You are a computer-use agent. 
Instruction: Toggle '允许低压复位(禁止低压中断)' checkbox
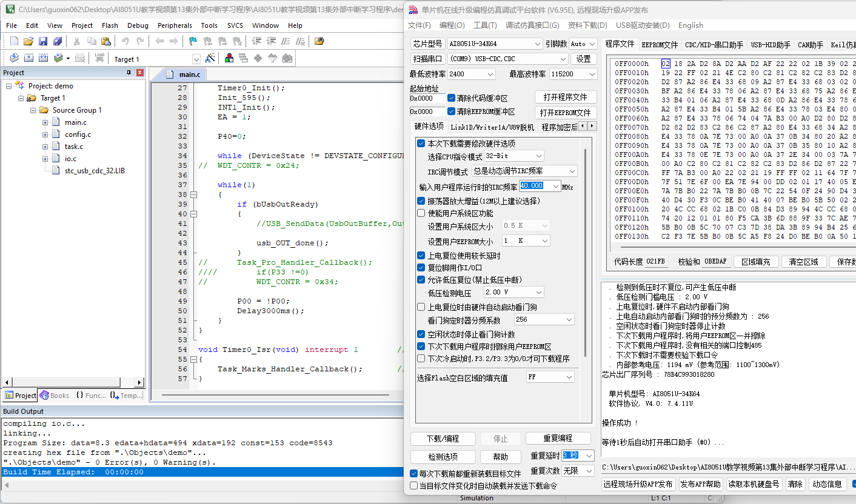tap(421, 280)
